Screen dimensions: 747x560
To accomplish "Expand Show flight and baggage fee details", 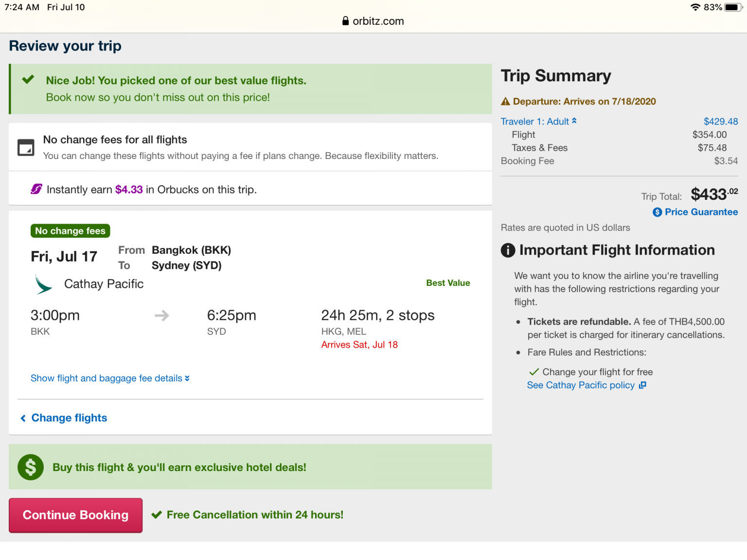I will [x=110, y=378].
